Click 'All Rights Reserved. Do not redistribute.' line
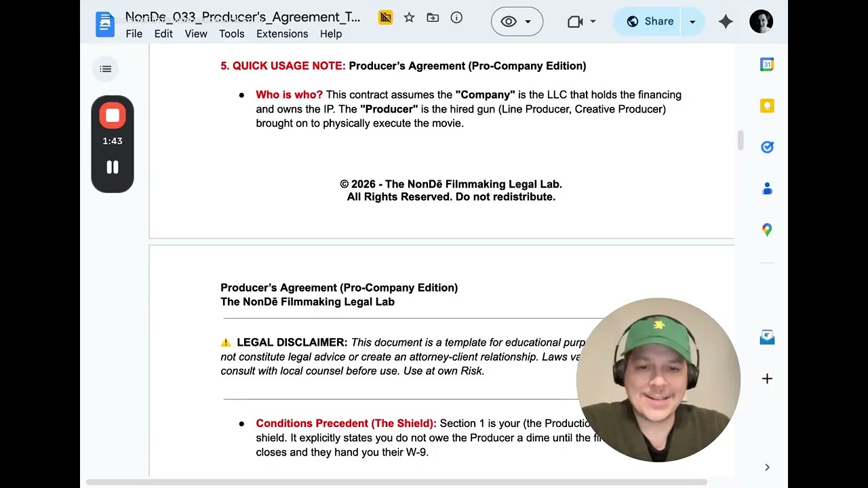The width and height of the screenshot is (868, 488). point(451,197)
